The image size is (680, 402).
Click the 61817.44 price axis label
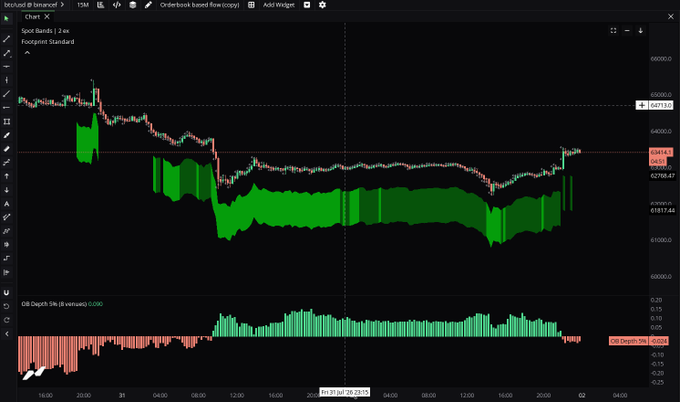coord(662,210)
